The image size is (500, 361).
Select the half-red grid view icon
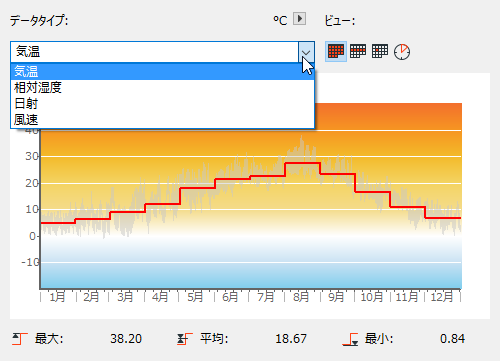[358, 52]
